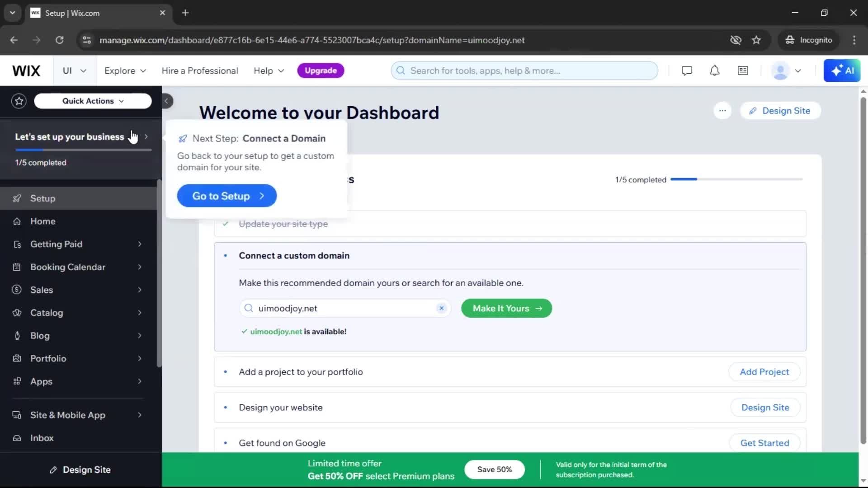Open the Quick Actions dropdown
This screenshot has width=868, height=488.
point(93,101)
